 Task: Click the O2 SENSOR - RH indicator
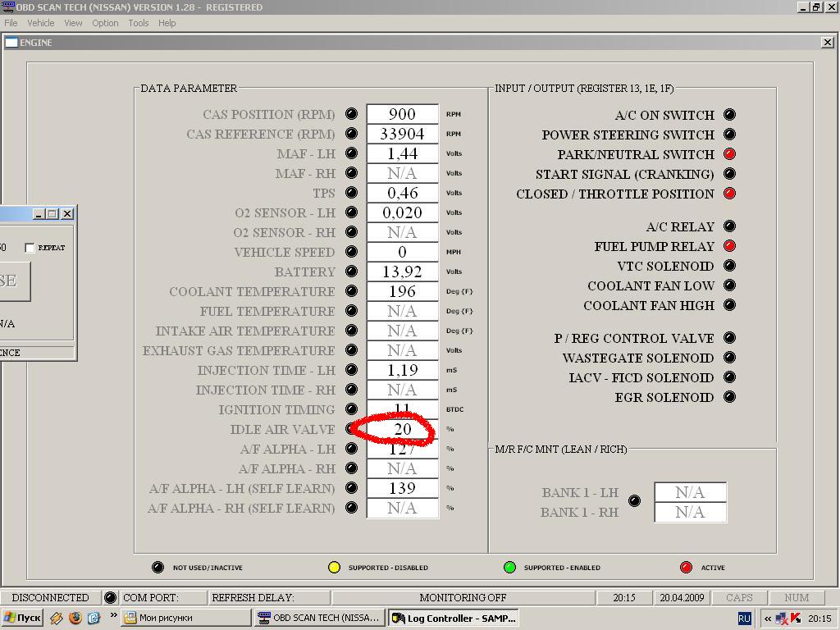[x=351, y=231]
